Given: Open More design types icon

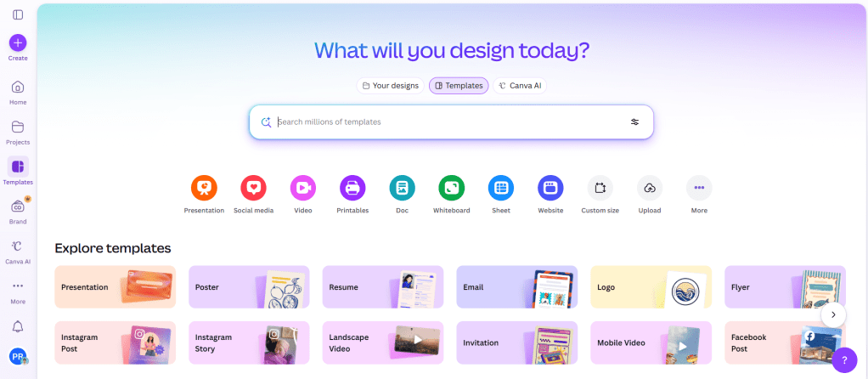Looking at the screenshot, I should coord(699,189).
